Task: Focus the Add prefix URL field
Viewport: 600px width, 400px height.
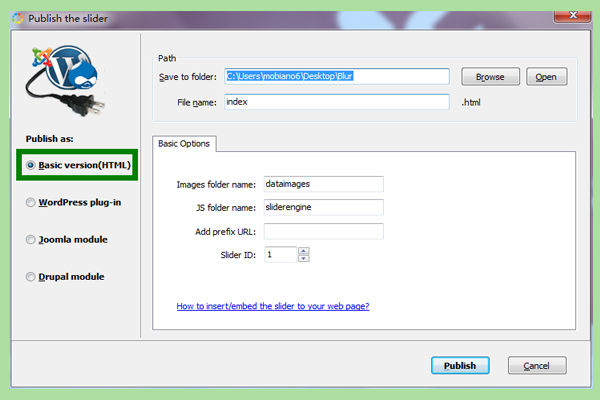Action: tap(323, 231)
